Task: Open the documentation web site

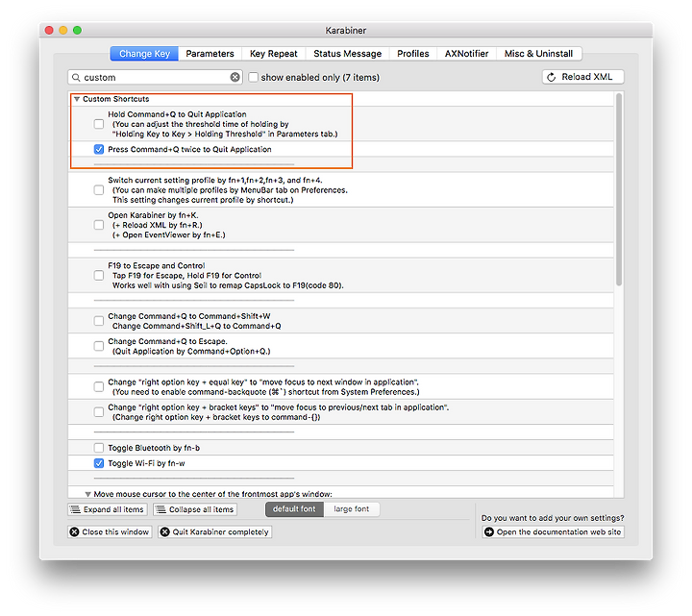Action: [553, 531]
